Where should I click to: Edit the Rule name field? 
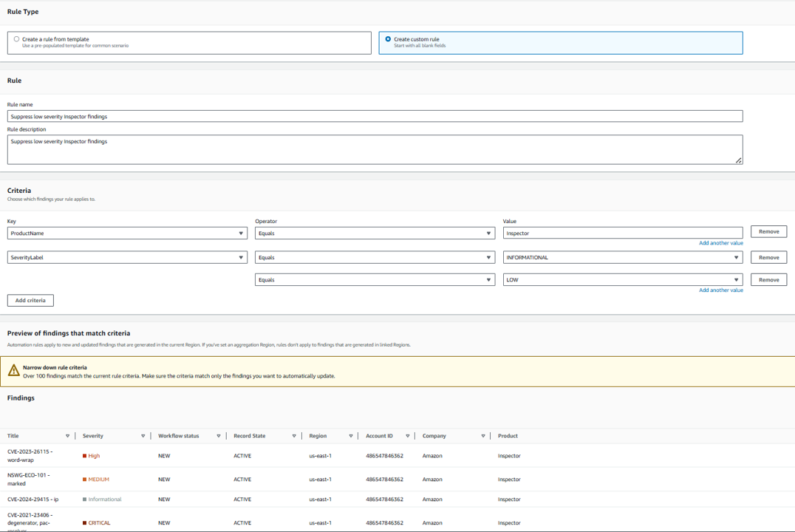(375, 116)
